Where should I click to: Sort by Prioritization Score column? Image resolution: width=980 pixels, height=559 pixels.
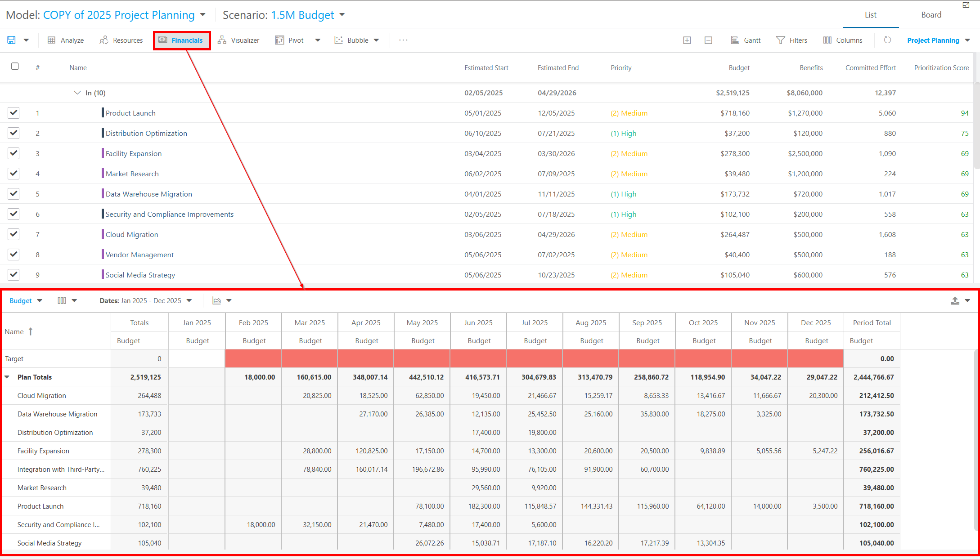pyautogui.click(x=941, y=67)
